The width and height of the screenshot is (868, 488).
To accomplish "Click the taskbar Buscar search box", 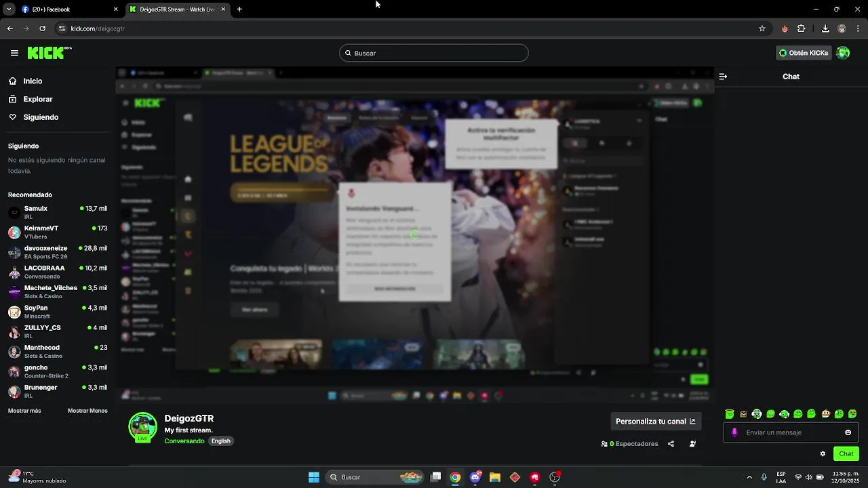I will click(376, 477).
